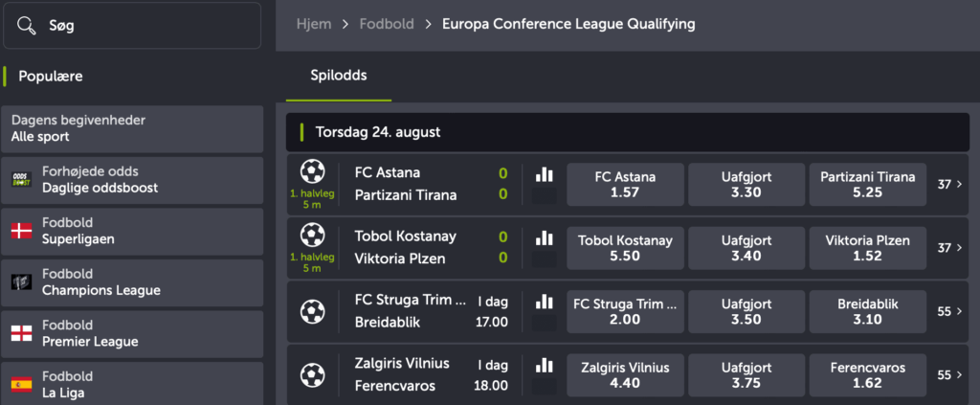Image resolution: width=980 pixels, height=405 pixels.
Task: Select the Spilodds tab
Action: coord(339,76)
